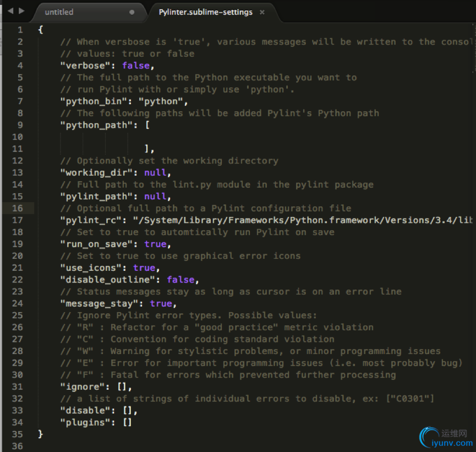Click the comment "// Full path to the lint.py module"

(x=217, y=184)
